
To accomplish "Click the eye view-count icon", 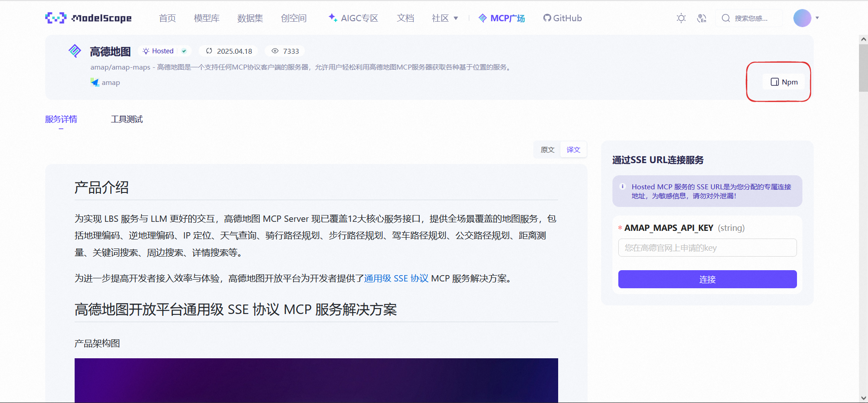I will click(275, 51).
